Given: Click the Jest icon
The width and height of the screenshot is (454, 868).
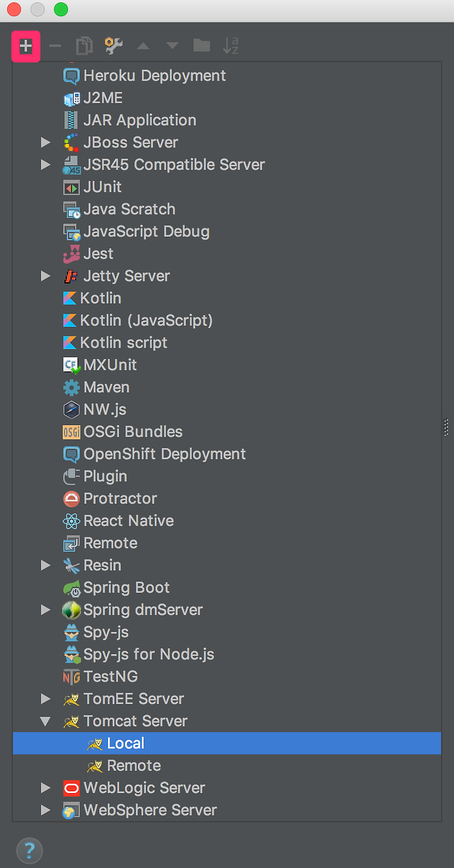Looking at the screenshot, I should tap(72, 254).
